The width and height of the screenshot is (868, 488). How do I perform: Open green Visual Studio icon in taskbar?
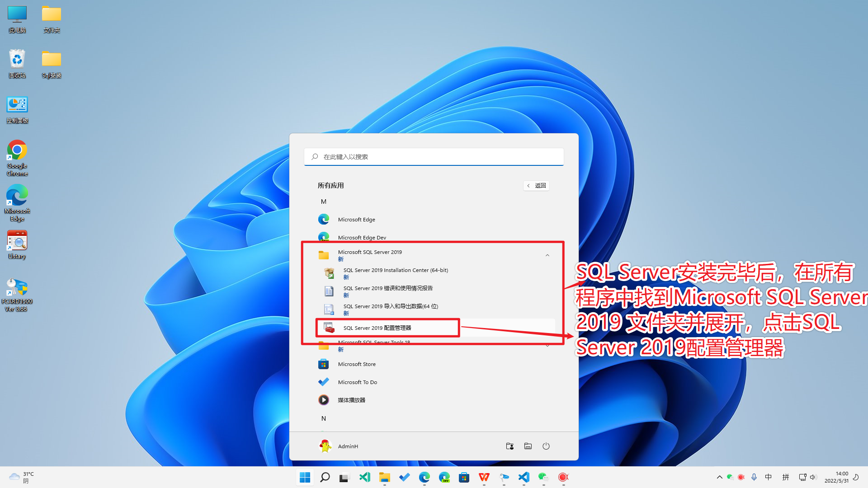coord(364,477)
